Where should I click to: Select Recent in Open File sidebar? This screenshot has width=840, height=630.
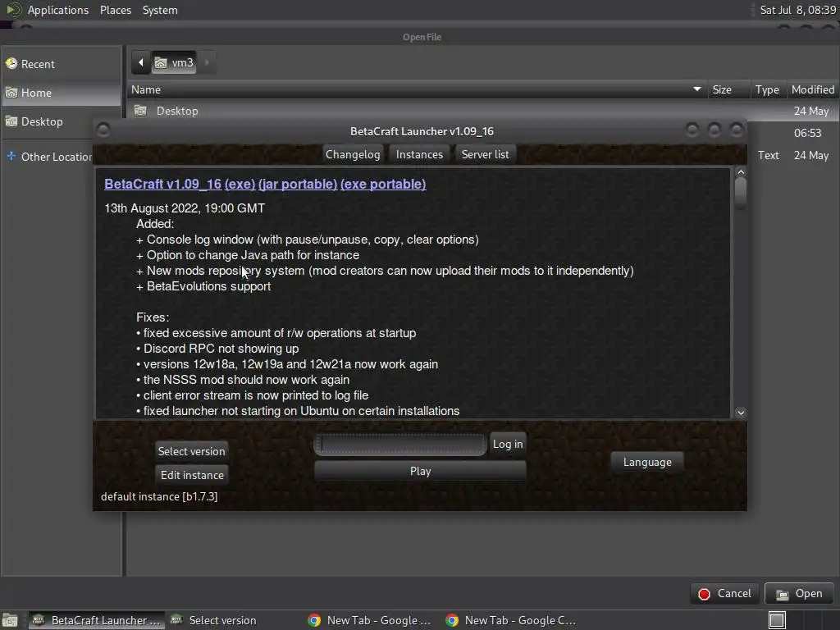61,64
